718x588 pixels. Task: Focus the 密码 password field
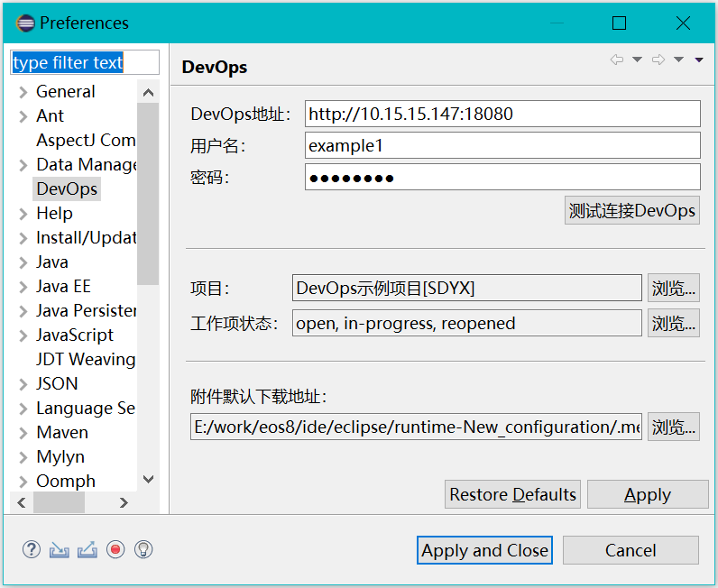click(x=502, y=177)
